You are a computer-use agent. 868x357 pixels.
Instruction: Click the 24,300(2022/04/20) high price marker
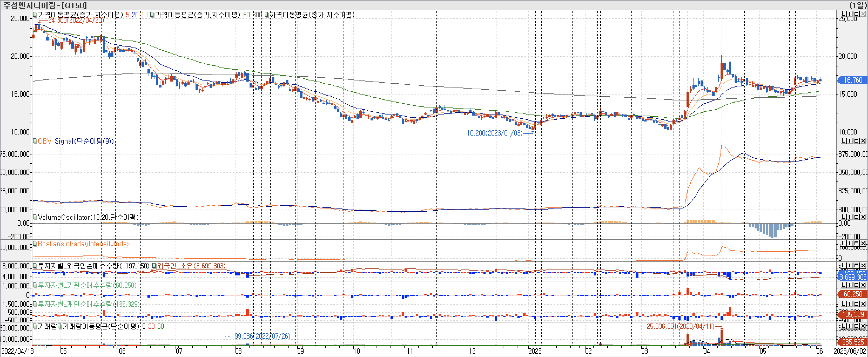tap(76, 20)
